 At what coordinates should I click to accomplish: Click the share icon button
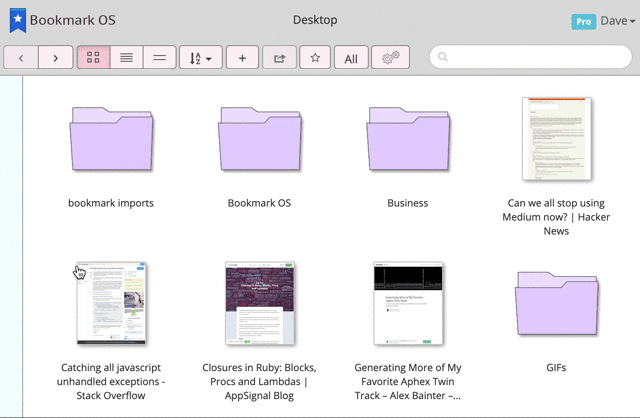(279, 57)
